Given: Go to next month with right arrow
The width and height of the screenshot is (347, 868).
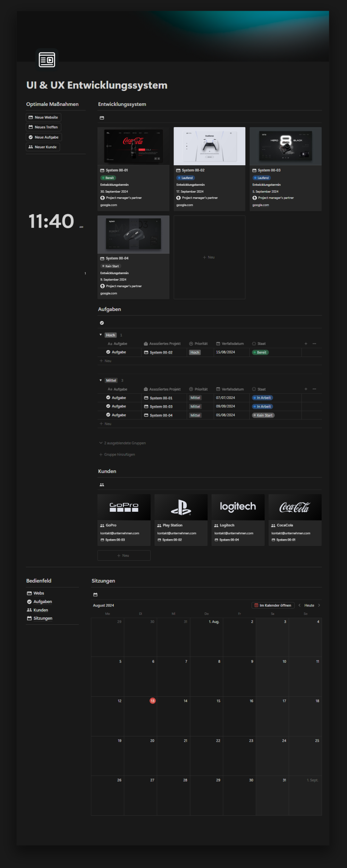Looking at the screenshot, I should pyautogui.click(x=319, y=606).
